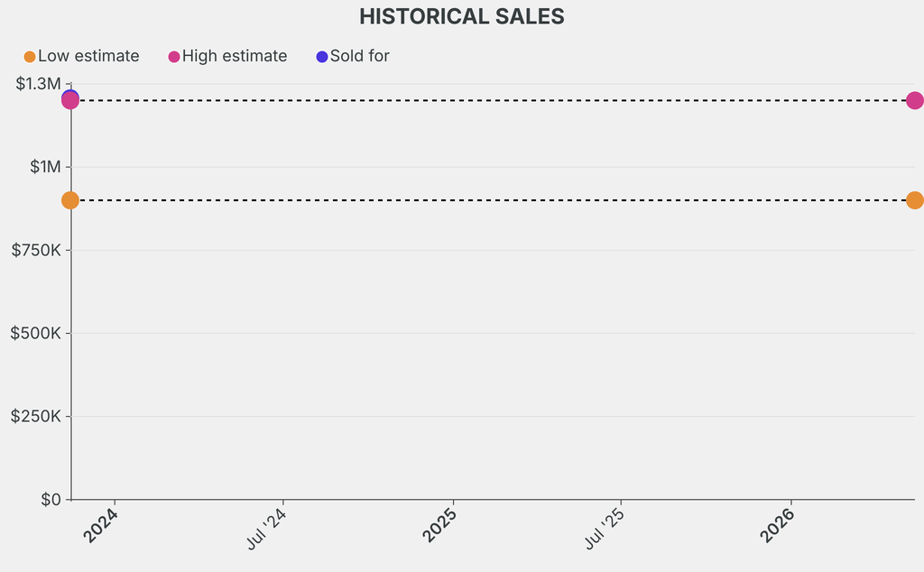
Task: Click the $250K y-axis label
Action: [x=36, y=416]
